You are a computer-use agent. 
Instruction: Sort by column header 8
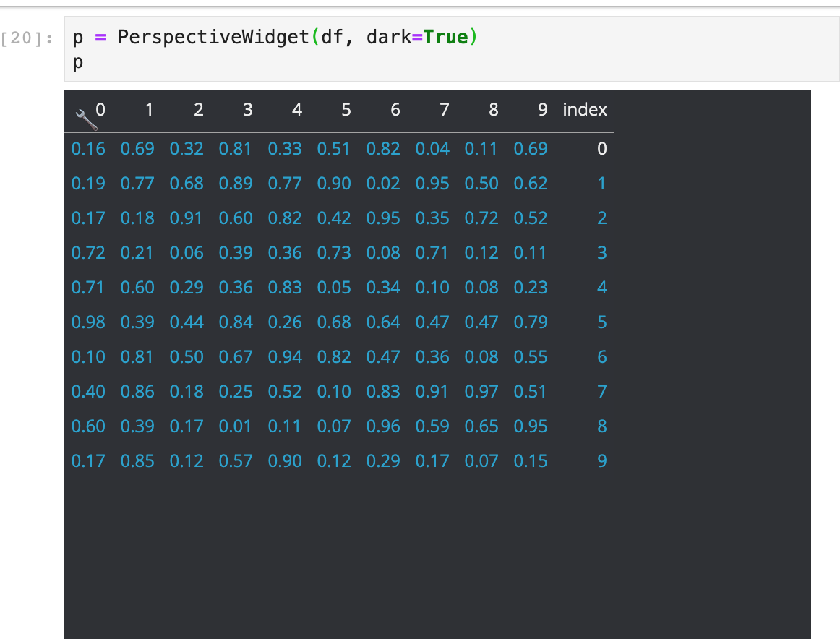(494, 110)
